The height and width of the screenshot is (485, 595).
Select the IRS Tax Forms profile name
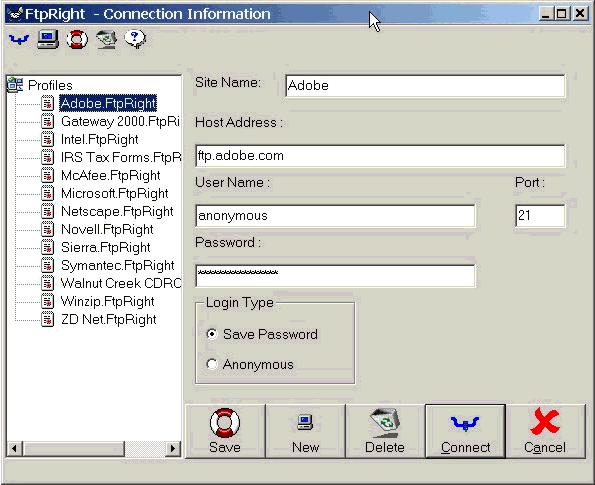point(121,157)
